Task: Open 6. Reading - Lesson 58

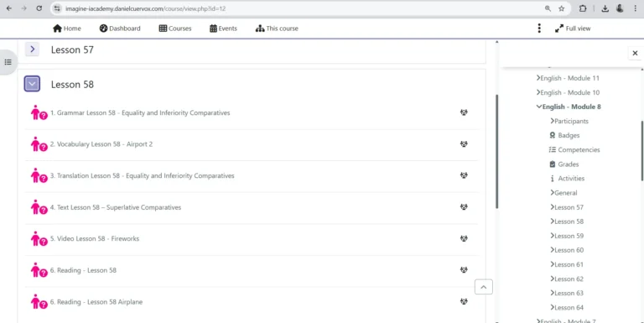Action: tap(83, 270)
